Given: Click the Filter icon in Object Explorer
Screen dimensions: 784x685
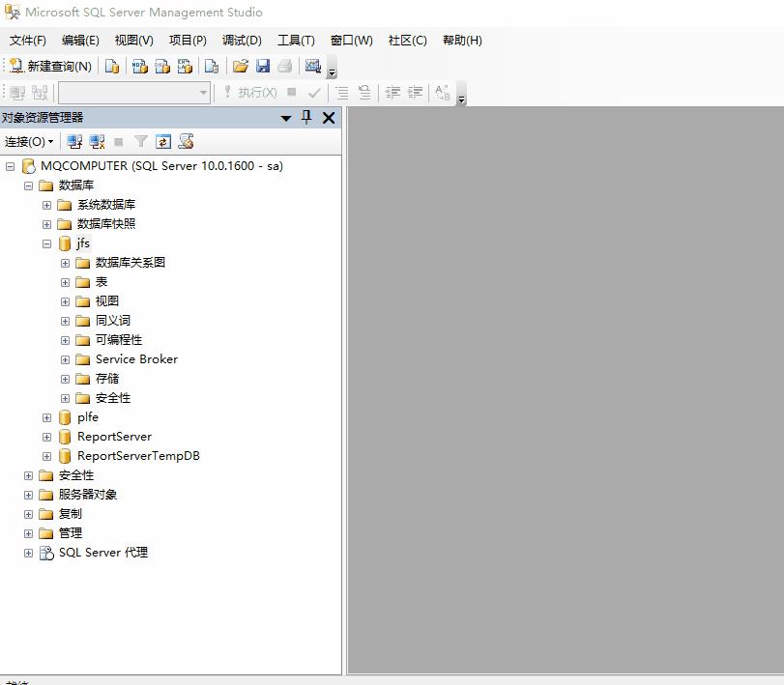Looking at the screenshot, I should coord(140,141).
